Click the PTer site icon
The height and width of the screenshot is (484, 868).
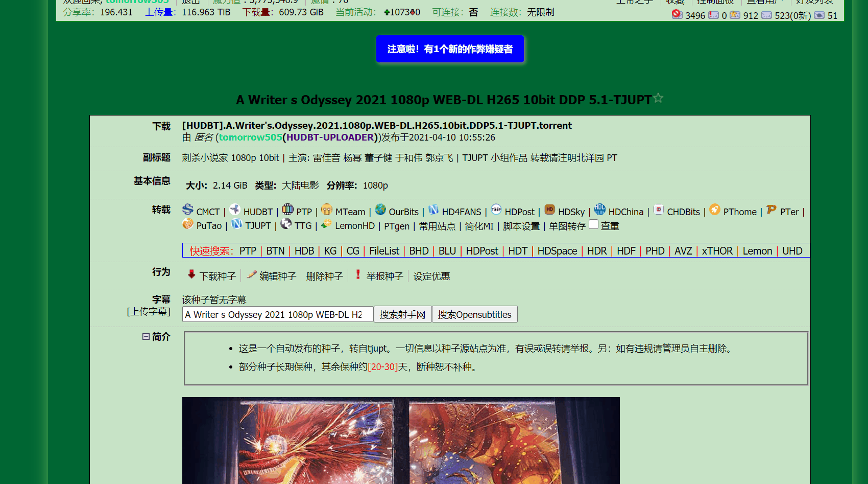[x=771, y=209]
